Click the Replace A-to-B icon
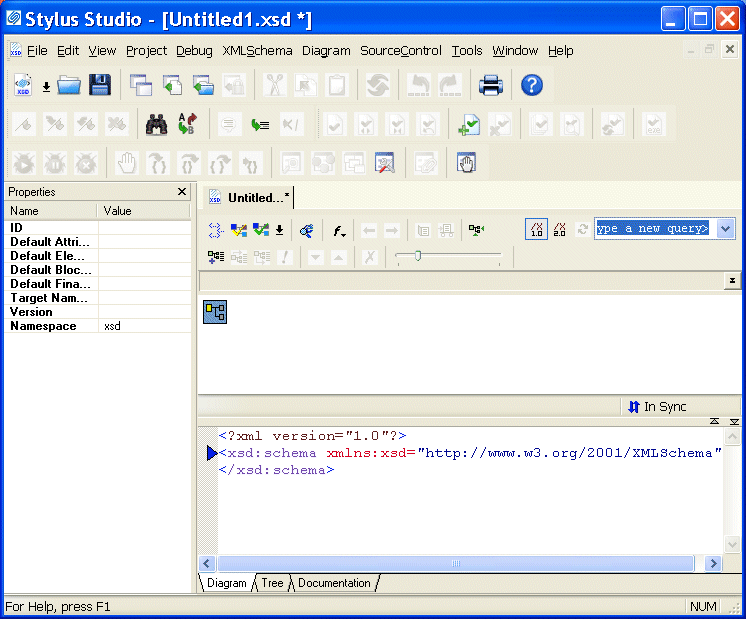746x619 pixels. tap(187, 124)
